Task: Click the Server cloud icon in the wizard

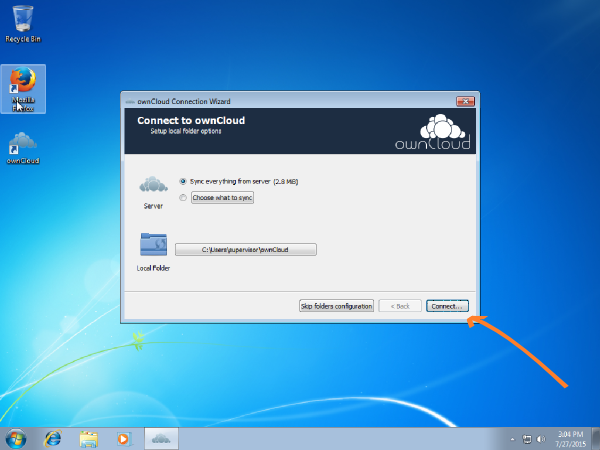Action: click(153, 185)
